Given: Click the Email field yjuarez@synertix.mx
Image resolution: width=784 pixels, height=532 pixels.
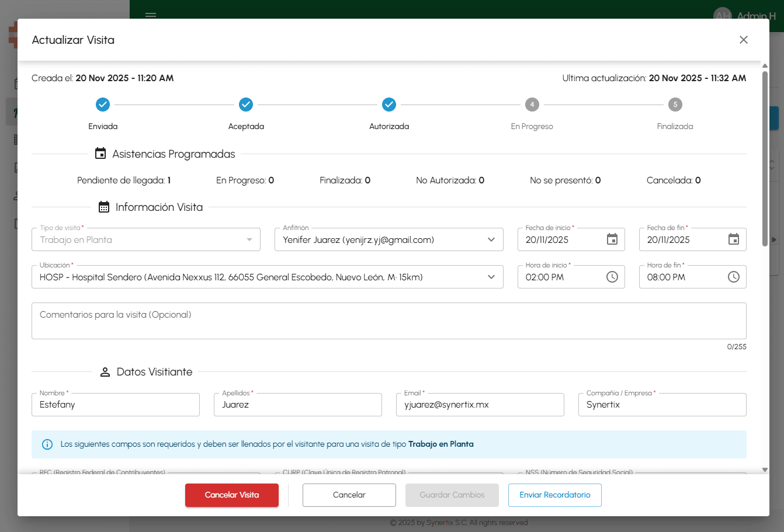Looking at the screenshot, I should point(480,404).
